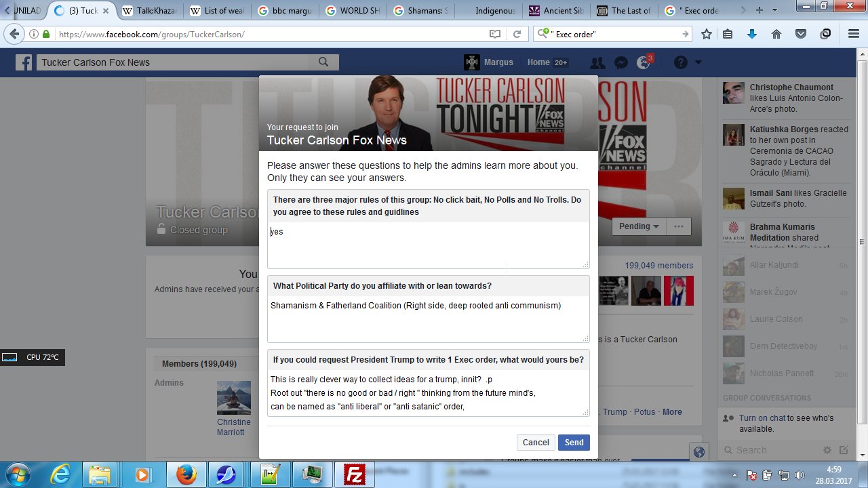Click the political party answer field
Viewport: 868px width, 488px height.
coord(429,319)
